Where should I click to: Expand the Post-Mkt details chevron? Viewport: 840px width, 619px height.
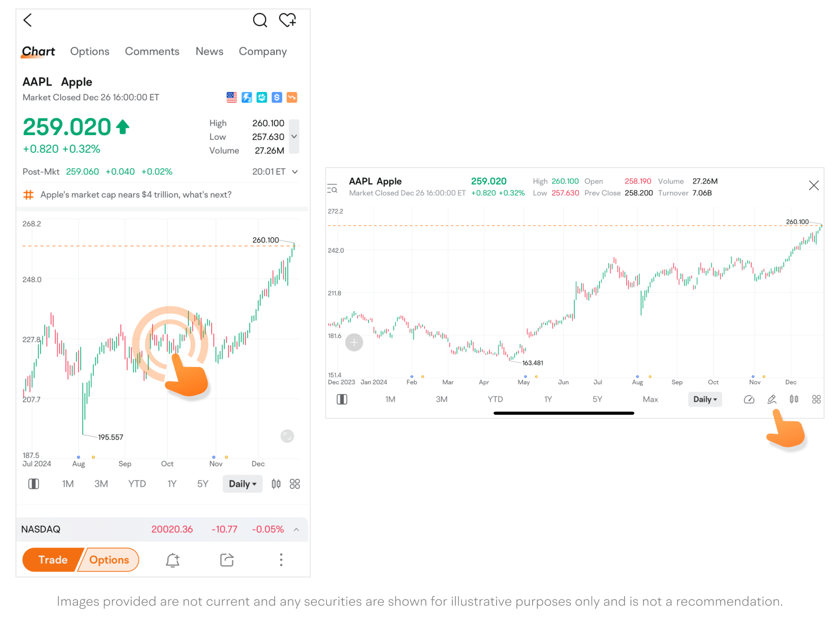(295, 172)
